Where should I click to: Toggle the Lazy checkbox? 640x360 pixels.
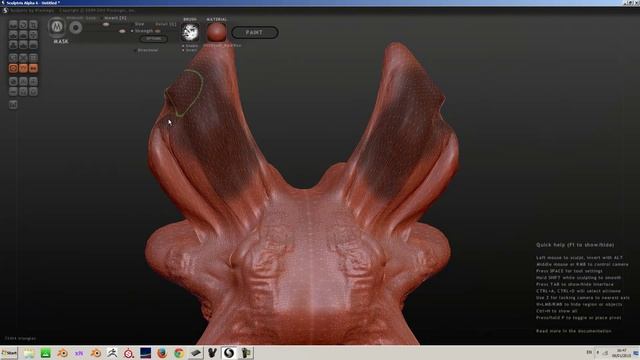coord(90,18)
